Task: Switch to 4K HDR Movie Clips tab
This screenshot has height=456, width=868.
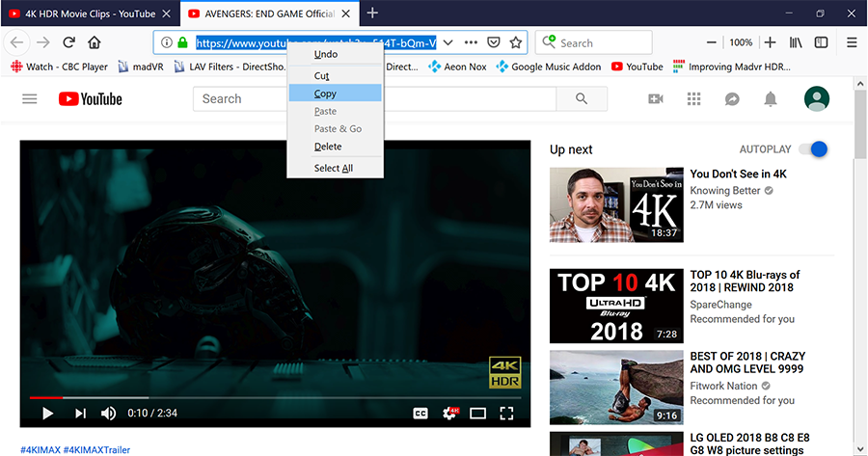Action: 90,13
